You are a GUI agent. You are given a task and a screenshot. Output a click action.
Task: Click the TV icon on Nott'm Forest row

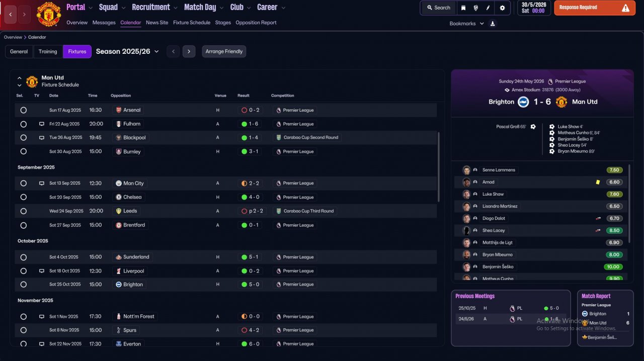[x=42, y=317]
